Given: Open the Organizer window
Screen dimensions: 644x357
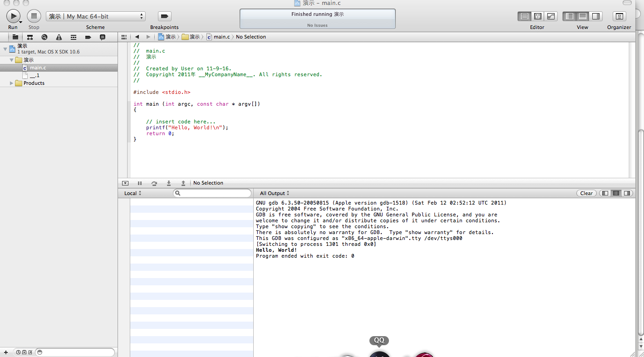Looking at the screenshot, I should pyautogui.click(x=619, y=16).
